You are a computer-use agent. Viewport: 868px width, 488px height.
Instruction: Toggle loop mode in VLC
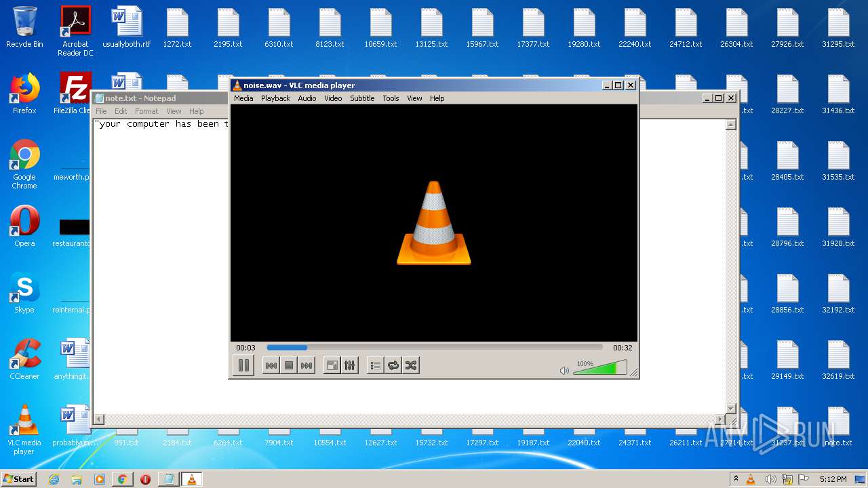click(393, 365)
